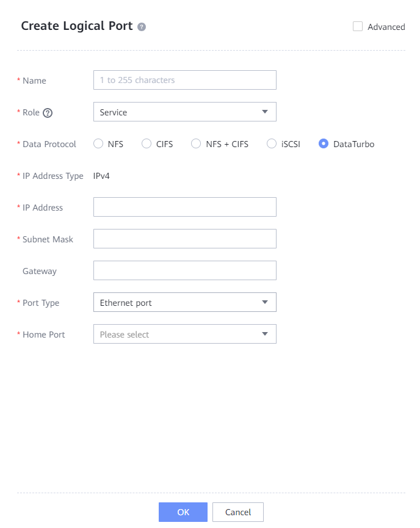Click the Cancel button
This screenshot has width=420, height=528.
pos(238,512)
